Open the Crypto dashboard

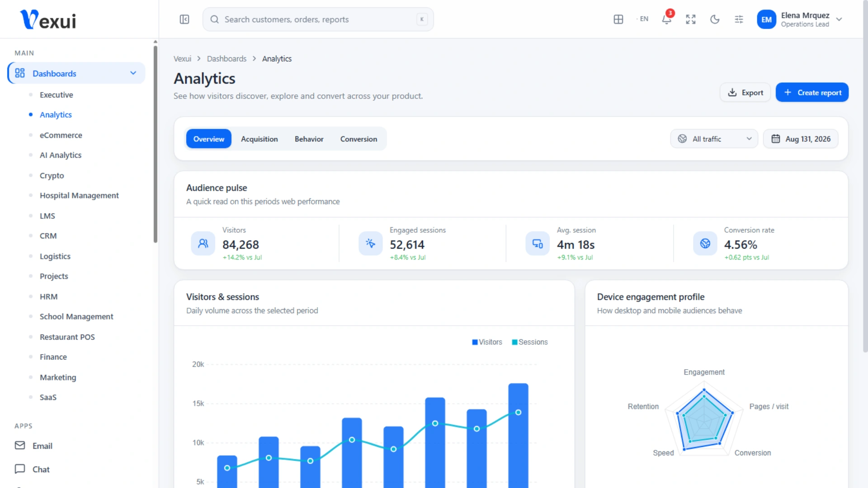click(52, 175)
